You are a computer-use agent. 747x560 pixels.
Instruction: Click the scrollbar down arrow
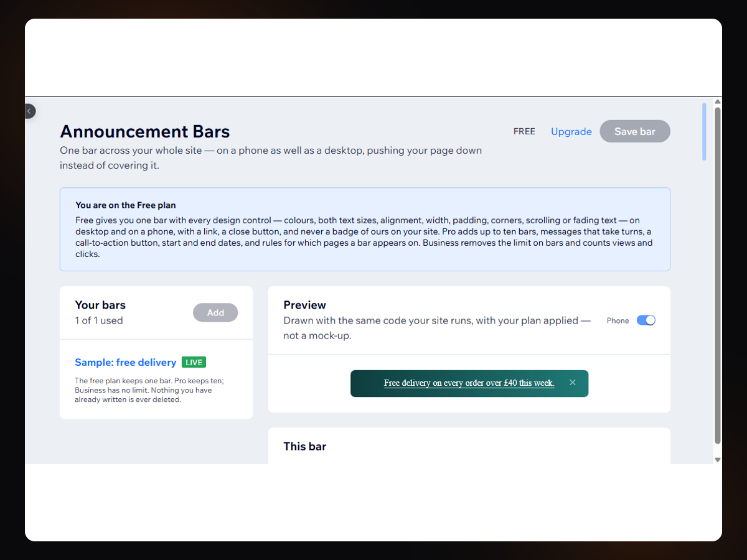pyautogui.click(x=717, y=460)
